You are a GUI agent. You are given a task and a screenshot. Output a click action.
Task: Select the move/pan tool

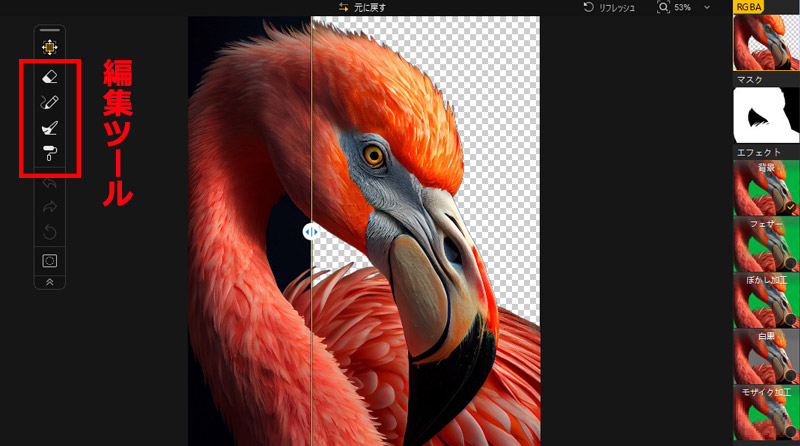pyautogui.click(x=49, y=46)
